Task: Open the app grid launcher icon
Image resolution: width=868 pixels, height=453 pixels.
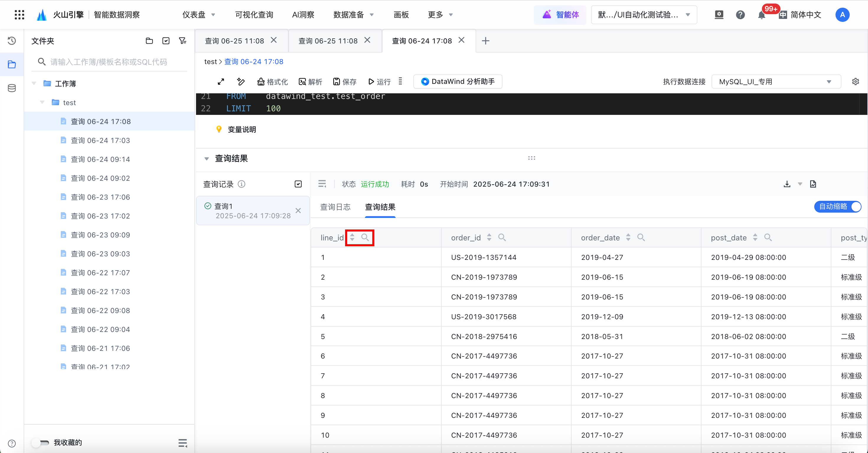Action: [x=19, y=14]
